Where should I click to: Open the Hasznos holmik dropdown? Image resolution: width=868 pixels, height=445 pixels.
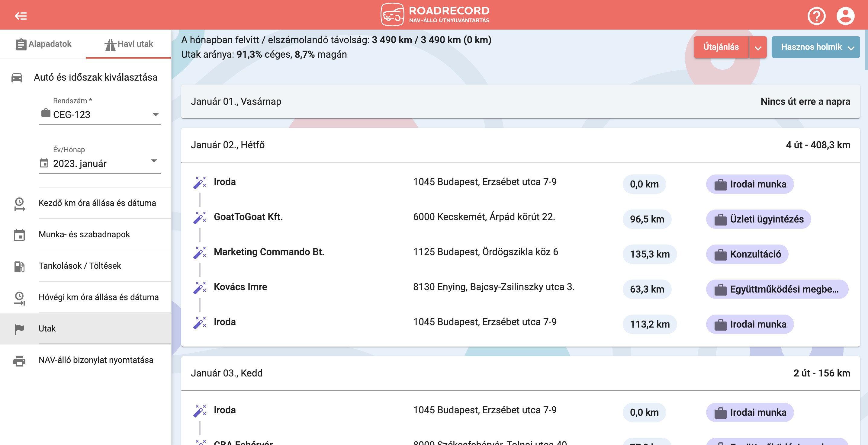click(x=815, y=47)
